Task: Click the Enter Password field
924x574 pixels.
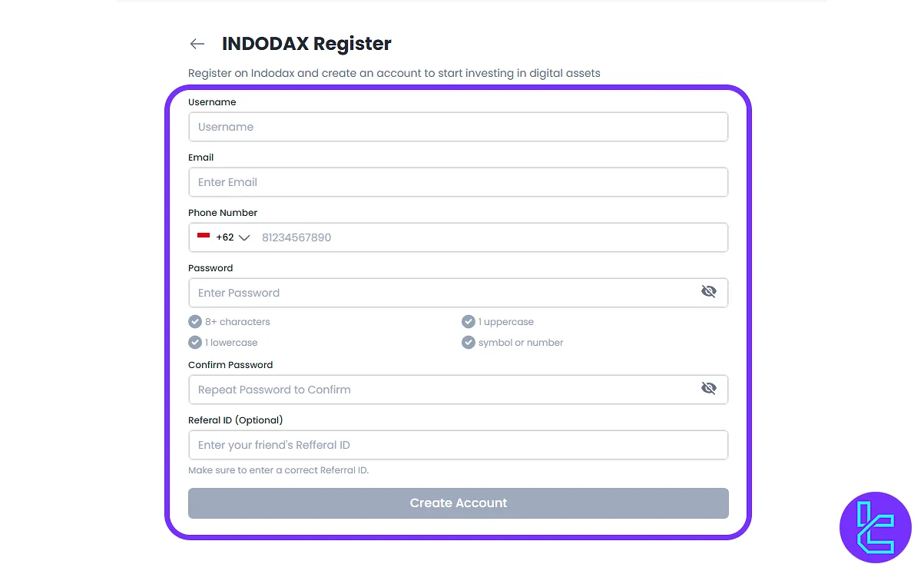Action: [442, 293]
